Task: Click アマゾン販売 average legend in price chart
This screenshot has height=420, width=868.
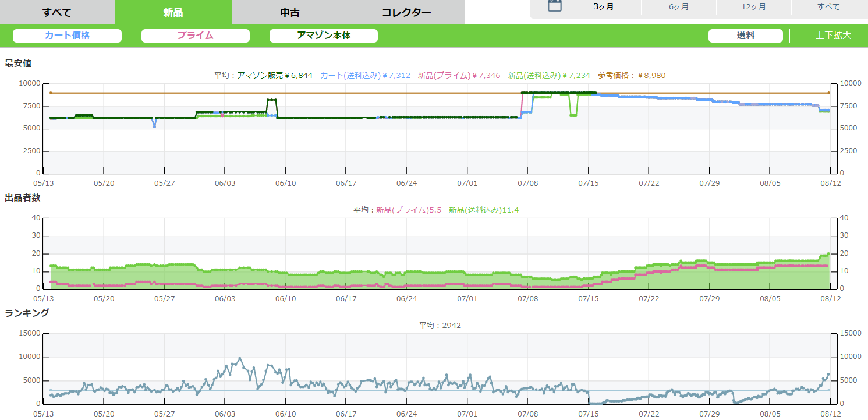Action: point(275,76)
